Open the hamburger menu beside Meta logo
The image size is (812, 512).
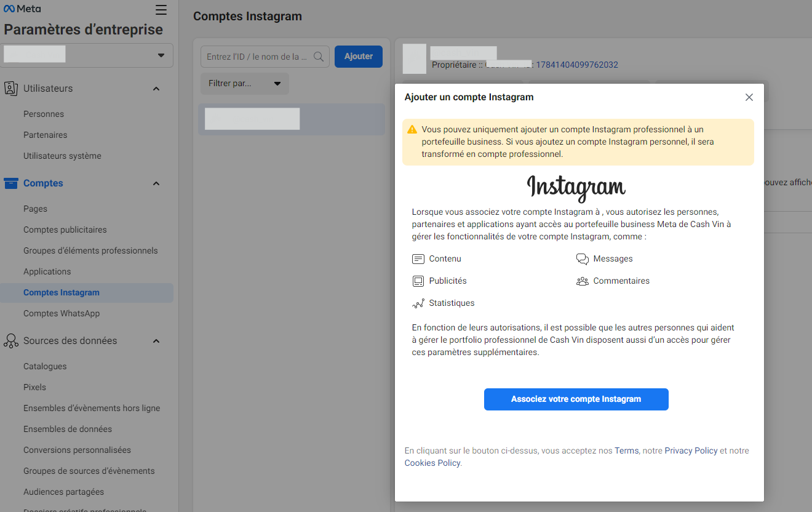point(161,10)
